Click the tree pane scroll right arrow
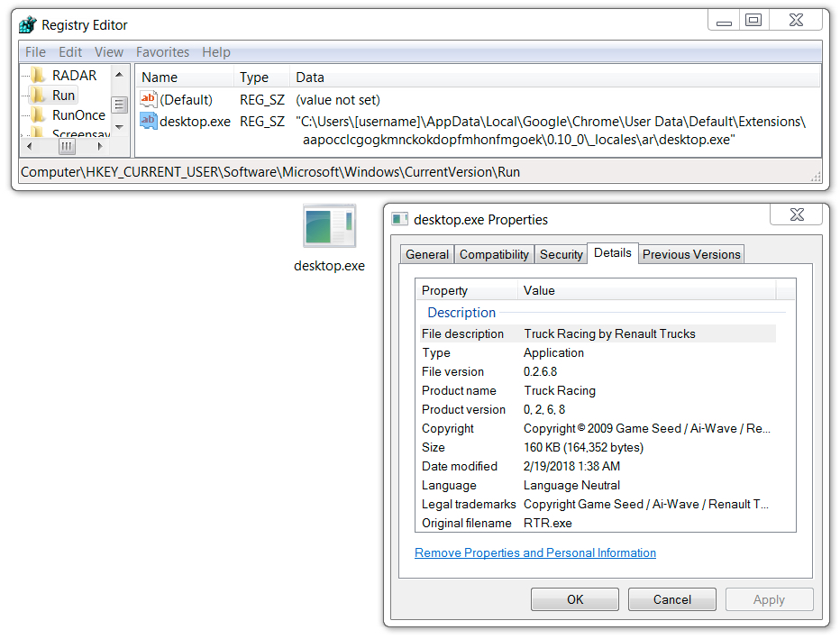Viewport: 840px width, 639px height. click(100, 146)
